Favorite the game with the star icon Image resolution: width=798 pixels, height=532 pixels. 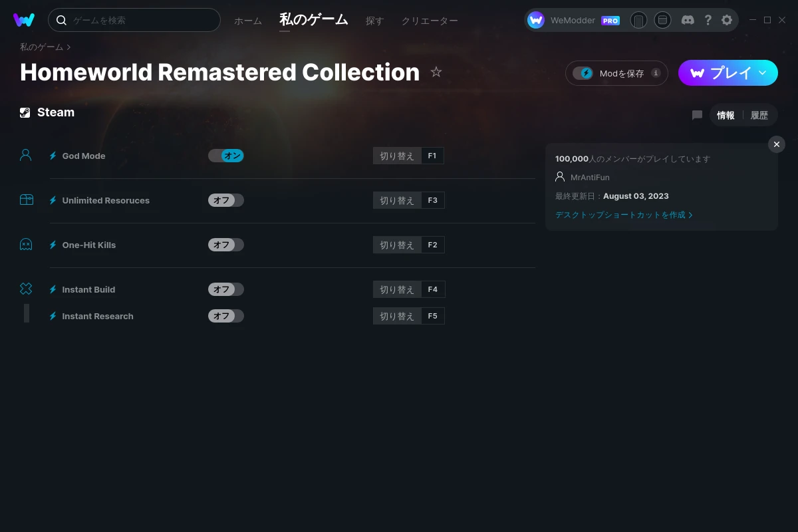[436, 72]
